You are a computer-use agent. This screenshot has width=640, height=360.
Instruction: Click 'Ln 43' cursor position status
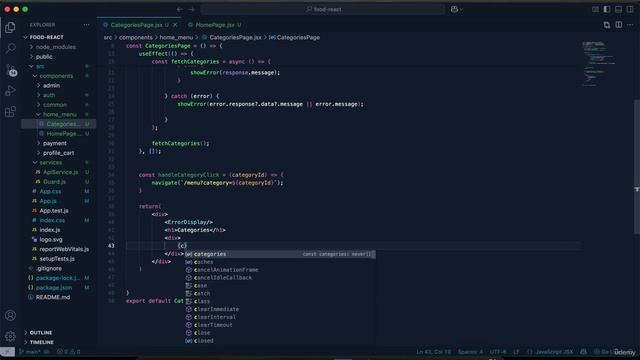(433, 351)
